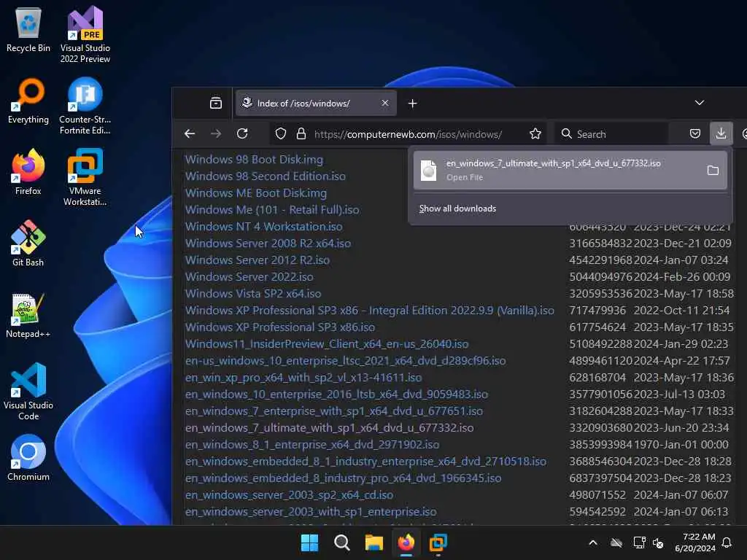Open Windows Me (101 - Retail Full).iso link
747x560 pixels.
point(272,209)
